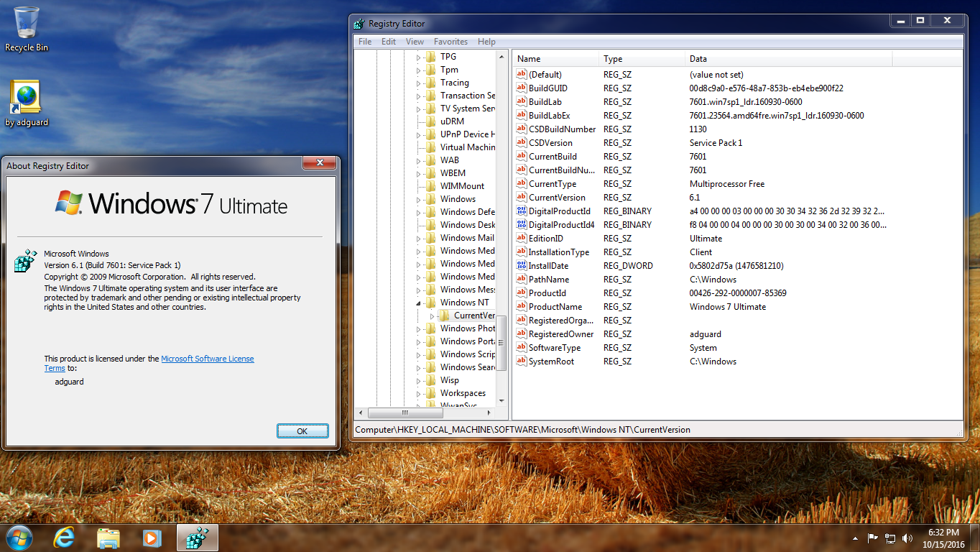Screen dimensions: 980x552
Task: Select the CSDVersion value name
Action: click(x=550, y=143)
